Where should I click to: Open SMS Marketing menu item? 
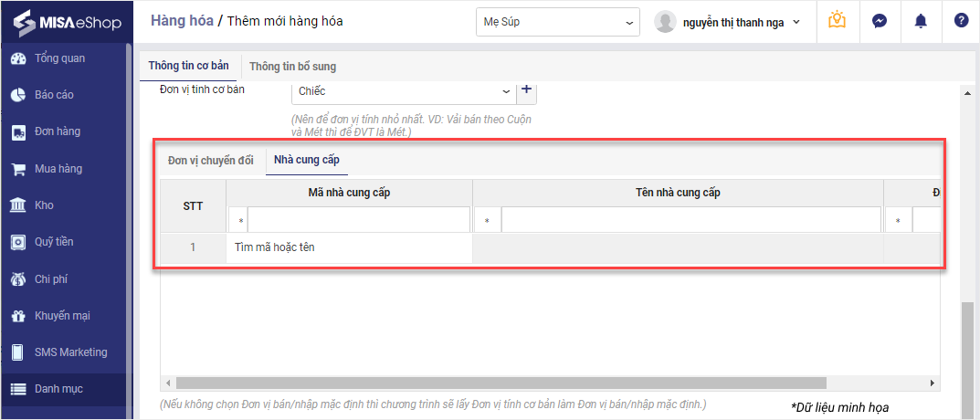click(71, 352)
